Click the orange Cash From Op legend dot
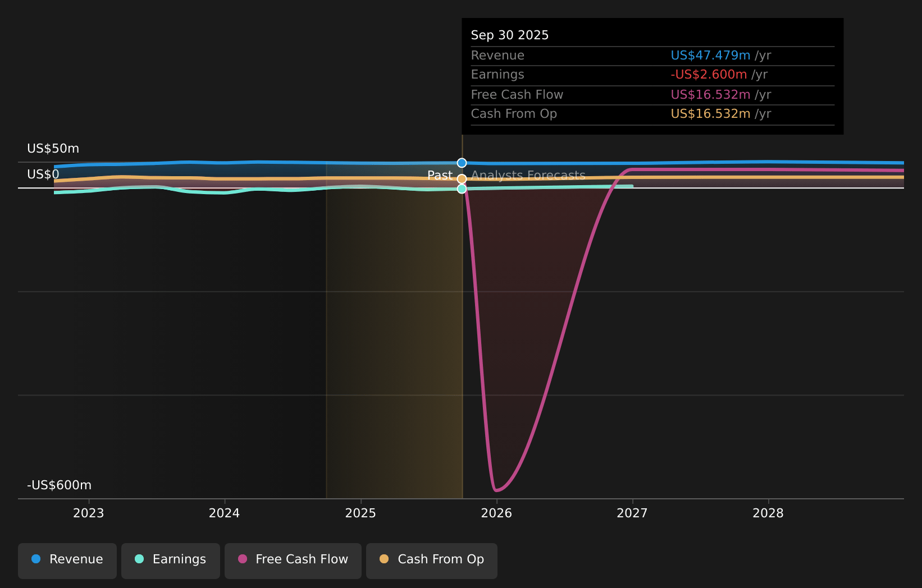This screenshot has width=922, height=588. [384, 559]
